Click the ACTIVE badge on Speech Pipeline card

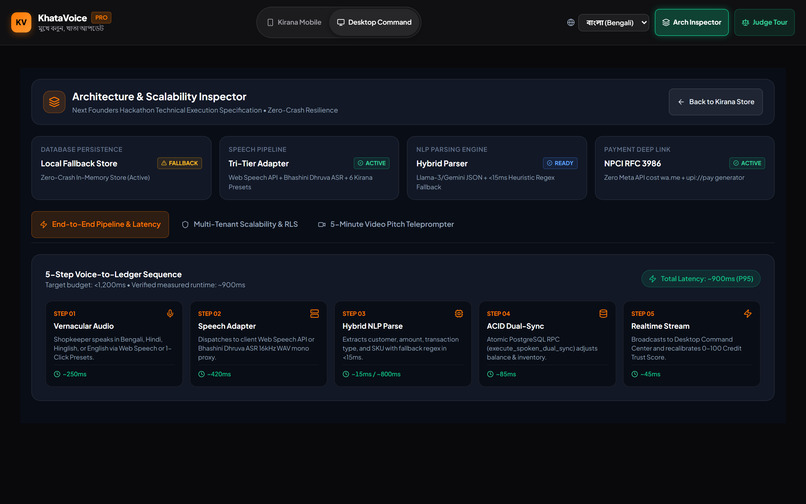coord(372,163)
